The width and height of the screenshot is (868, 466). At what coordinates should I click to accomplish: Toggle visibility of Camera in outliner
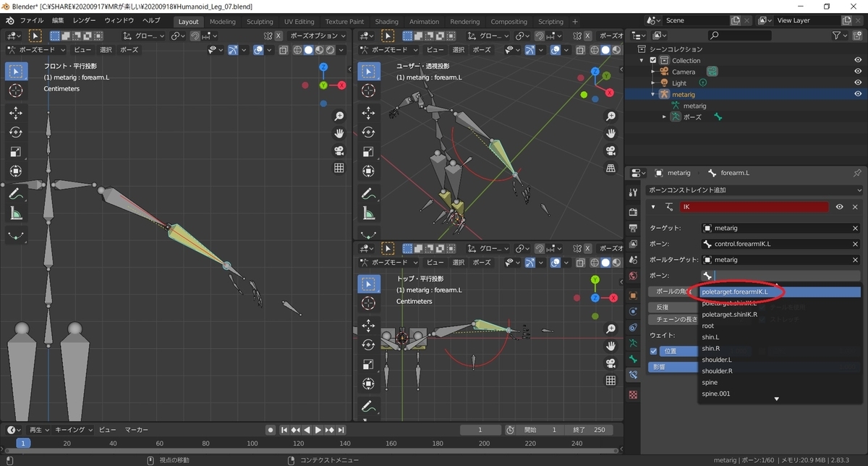858,72
